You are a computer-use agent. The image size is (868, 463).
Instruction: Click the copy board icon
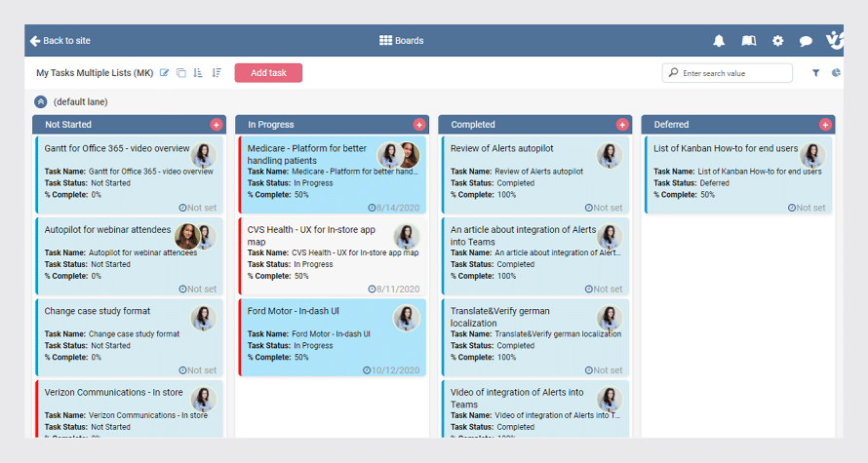[x=181, y=72]
